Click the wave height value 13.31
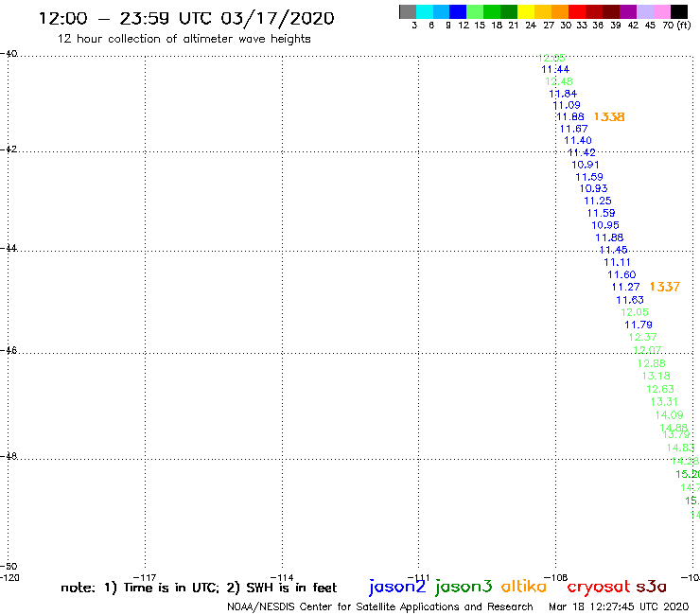This screenshot has height=615, width=700. click(x=664, y=402)
